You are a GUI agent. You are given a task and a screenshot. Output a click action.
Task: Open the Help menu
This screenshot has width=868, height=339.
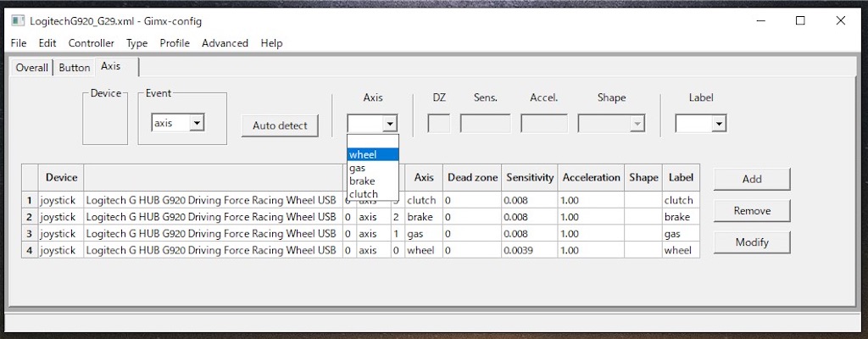(x=271, y=42)
